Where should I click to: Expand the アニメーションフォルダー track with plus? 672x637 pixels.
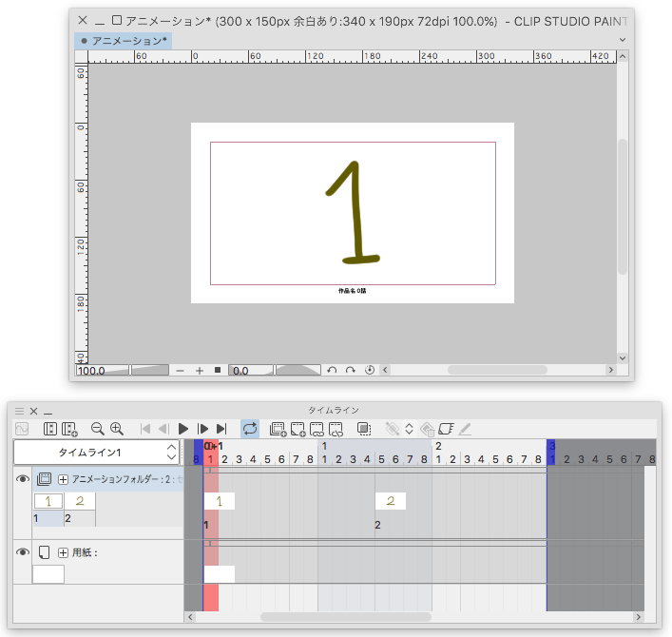pyautogui.click(x=64, y=479)
